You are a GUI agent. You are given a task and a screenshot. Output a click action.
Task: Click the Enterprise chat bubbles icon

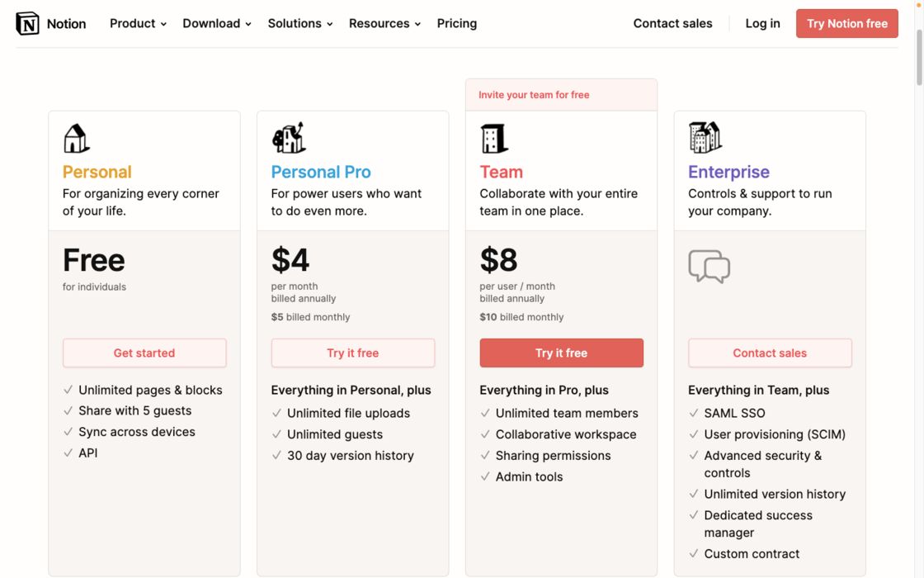(709, 266)
